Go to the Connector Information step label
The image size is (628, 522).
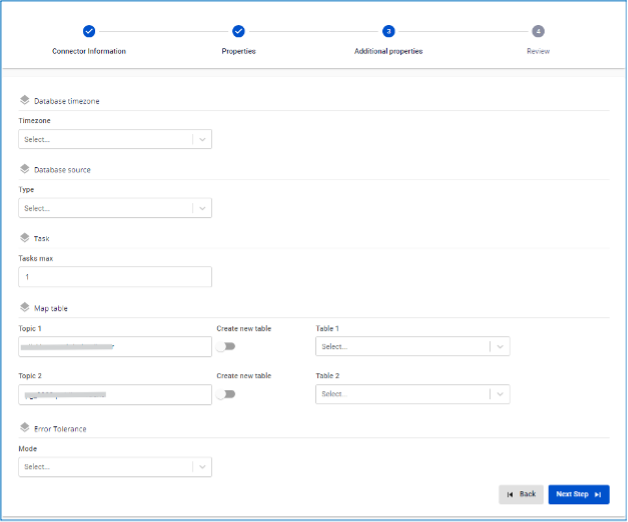pyautogui.click(x=89, y=51)
